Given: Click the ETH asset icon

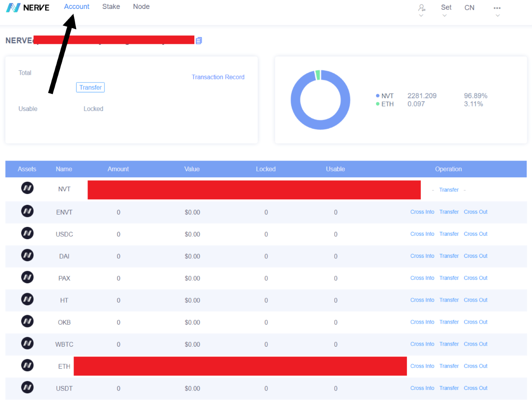Looking at the screenshot, I should click(x=27, y=365).
